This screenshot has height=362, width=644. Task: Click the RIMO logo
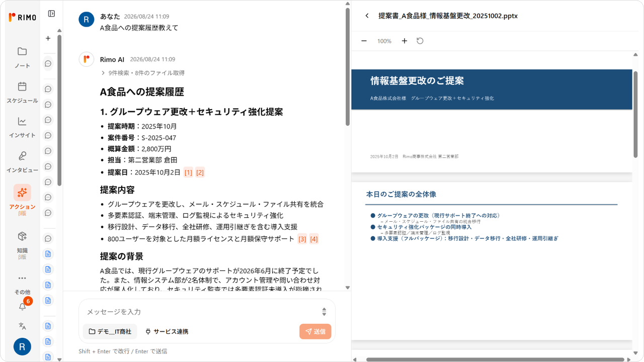pos(22,17)
